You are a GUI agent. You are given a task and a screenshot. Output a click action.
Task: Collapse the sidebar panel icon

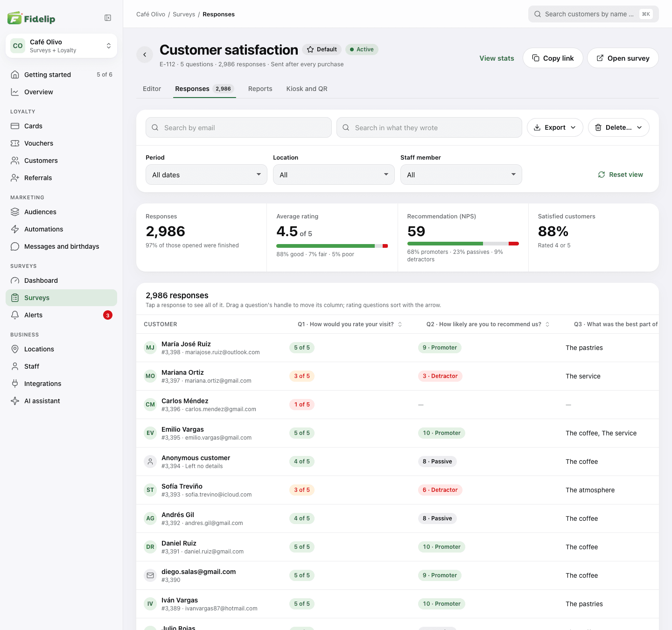(108, 18)
